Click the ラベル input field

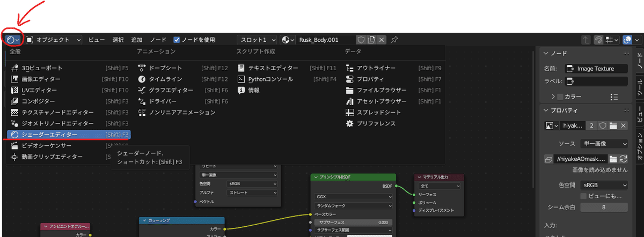[x=596, y=81]
